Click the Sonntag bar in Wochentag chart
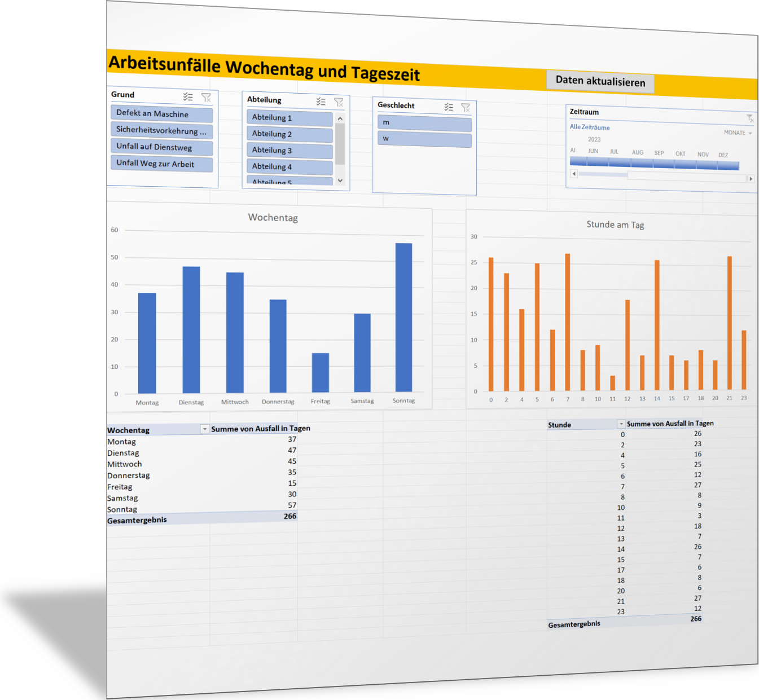Screen dimensions: 759x700 click(403, 317)
